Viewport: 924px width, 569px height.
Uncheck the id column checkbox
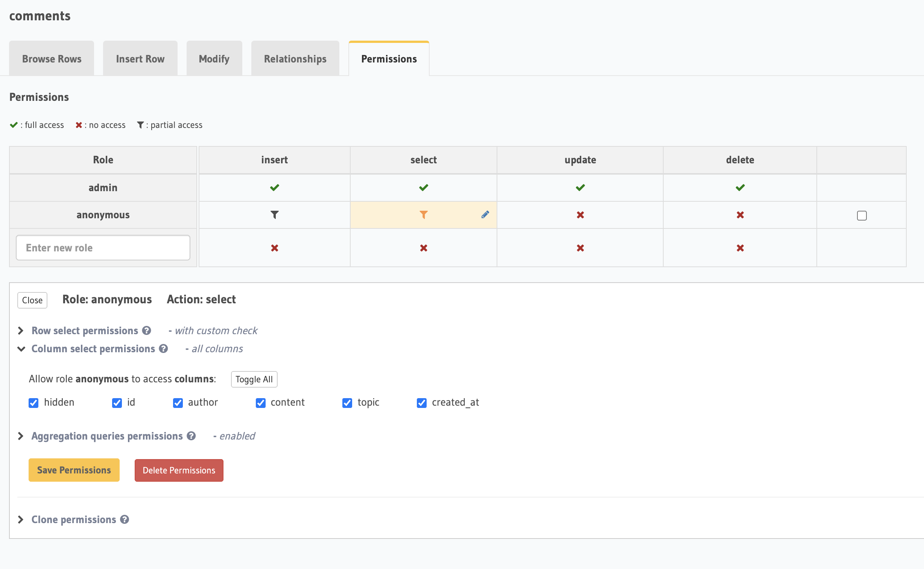coord(117,403)
